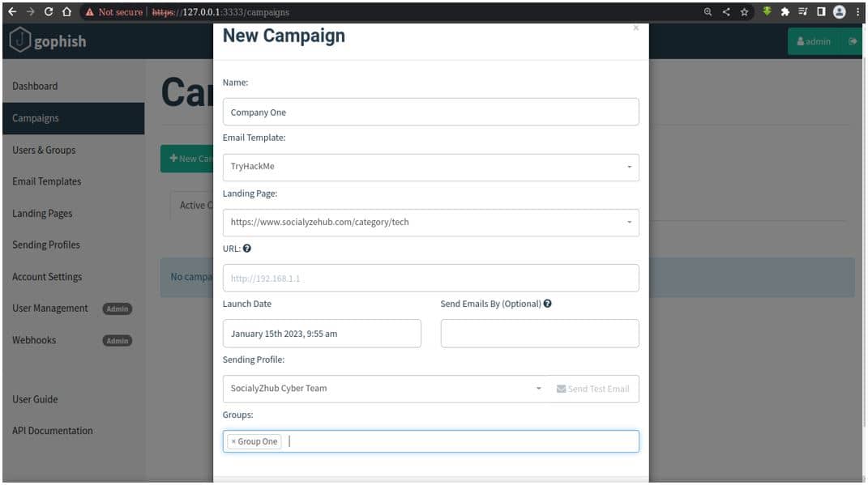
Task: Bookmark page with the star icon
Action: [x=744, y=11]
